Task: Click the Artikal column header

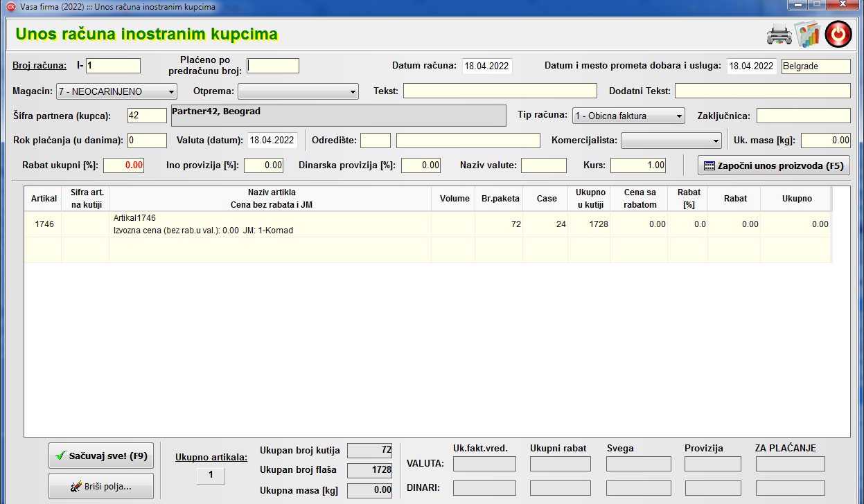Action: 44,199
